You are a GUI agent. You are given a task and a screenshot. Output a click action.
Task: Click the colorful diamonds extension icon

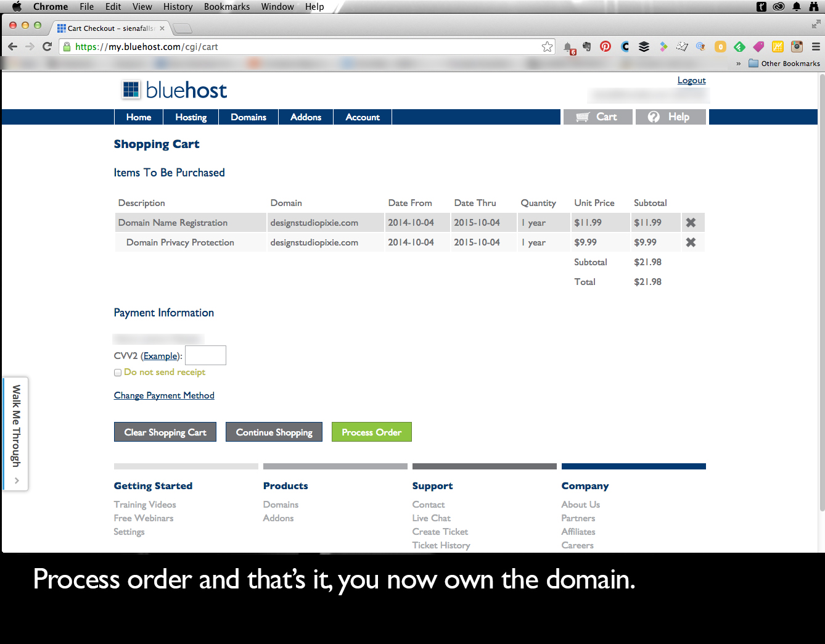tap(663, 46)
